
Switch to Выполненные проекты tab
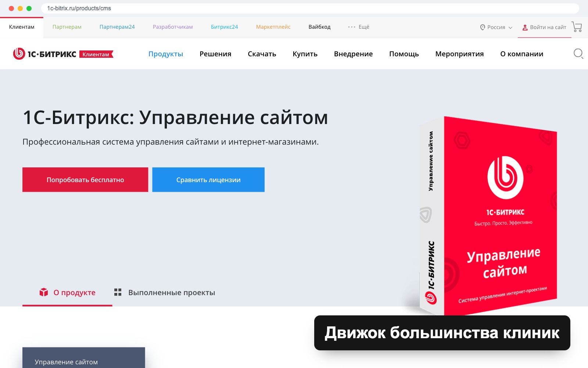[x=164, y=292]
